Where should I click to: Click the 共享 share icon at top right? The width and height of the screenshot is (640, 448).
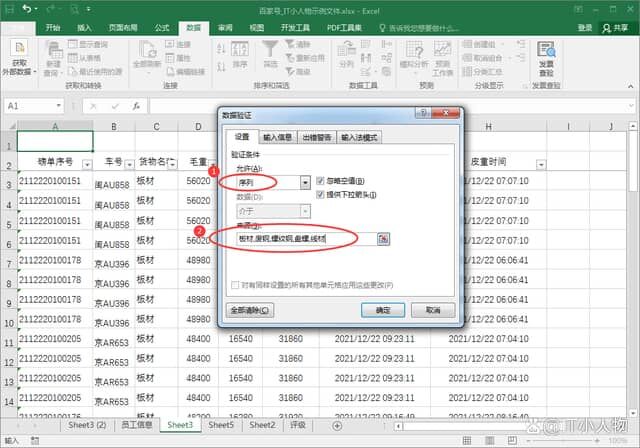617,28
